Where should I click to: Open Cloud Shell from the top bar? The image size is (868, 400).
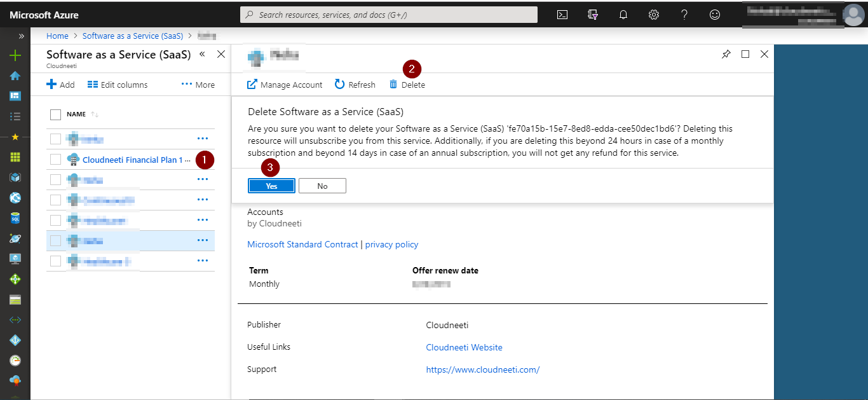coord(562,15)
